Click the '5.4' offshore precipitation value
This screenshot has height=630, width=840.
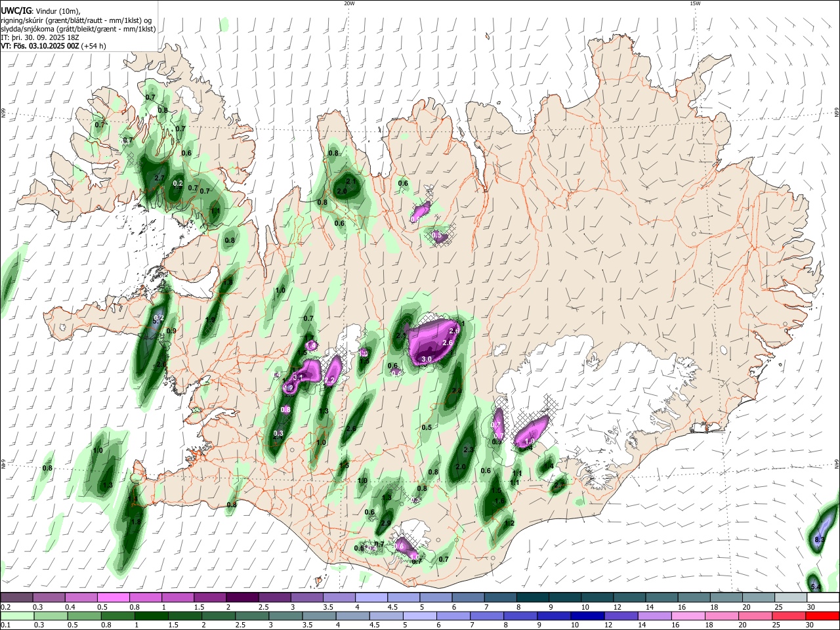pyautogui.click(x=816, y=587)
